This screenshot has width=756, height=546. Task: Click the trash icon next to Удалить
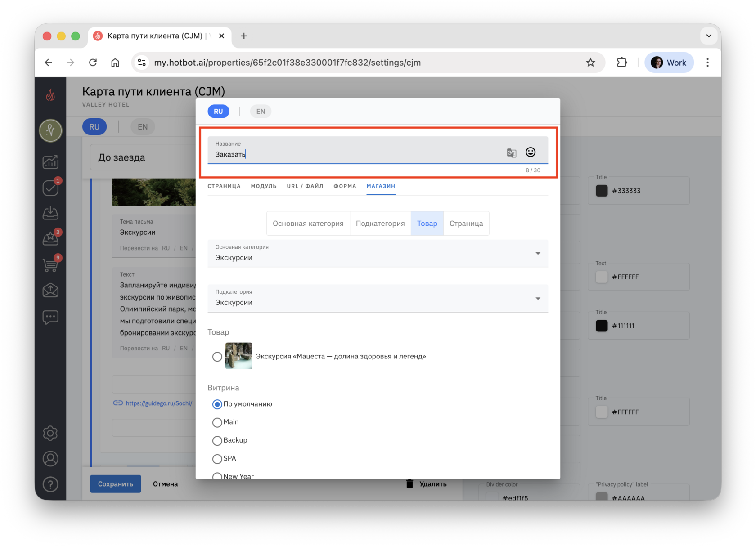tap(409, 484)
